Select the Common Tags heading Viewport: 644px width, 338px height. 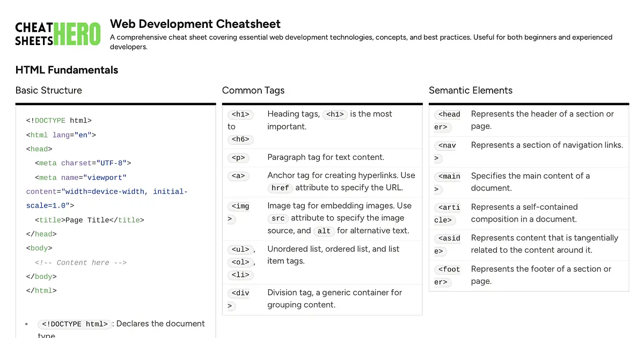pos(253,90)
